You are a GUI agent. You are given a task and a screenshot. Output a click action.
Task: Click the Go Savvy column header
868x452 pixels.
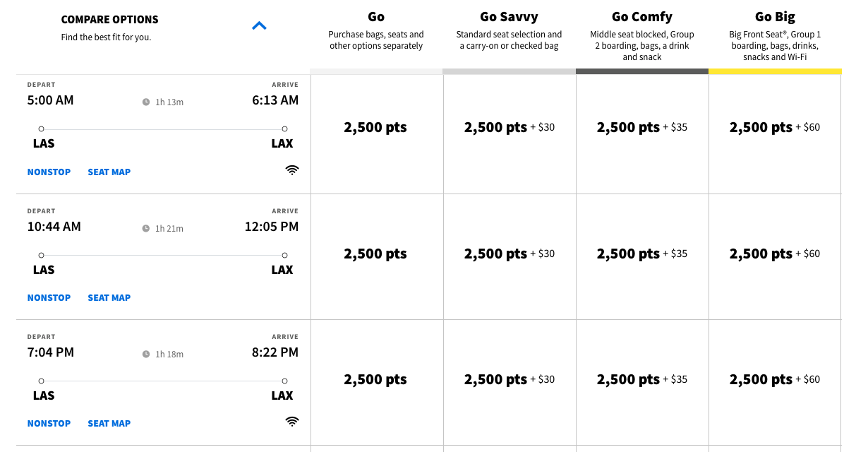pyautogui.click(x=509, y=16)
